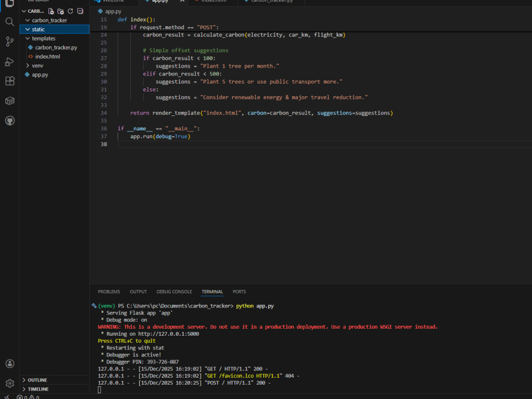532x399 pixels.
Task: Refresh the Explorer file tree
Action: (70, 11)
